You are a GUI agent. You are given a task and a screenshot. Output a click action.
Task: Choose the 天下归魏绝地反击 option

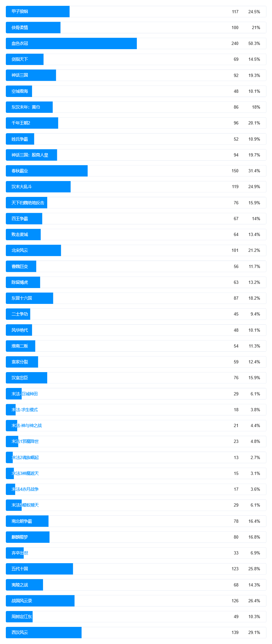click(x=28, y=203)
